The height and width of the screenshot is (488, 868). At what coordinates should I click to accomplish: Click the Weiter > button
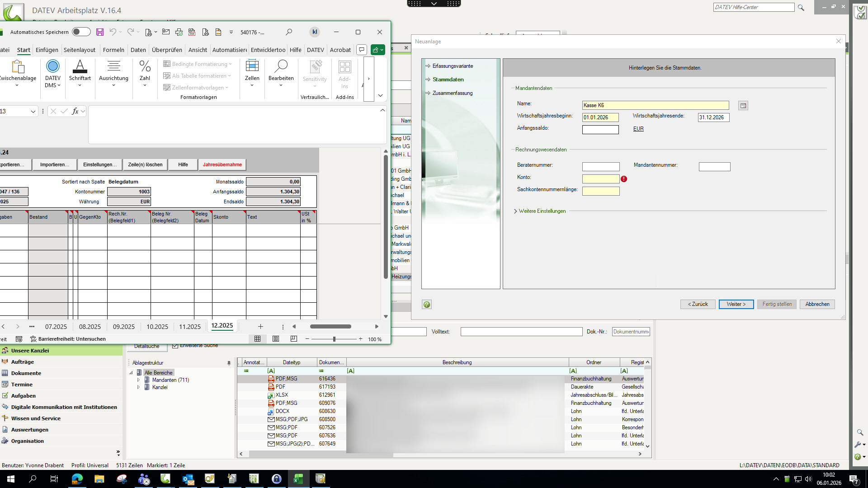pyautogui.click(x=736, y=305)
